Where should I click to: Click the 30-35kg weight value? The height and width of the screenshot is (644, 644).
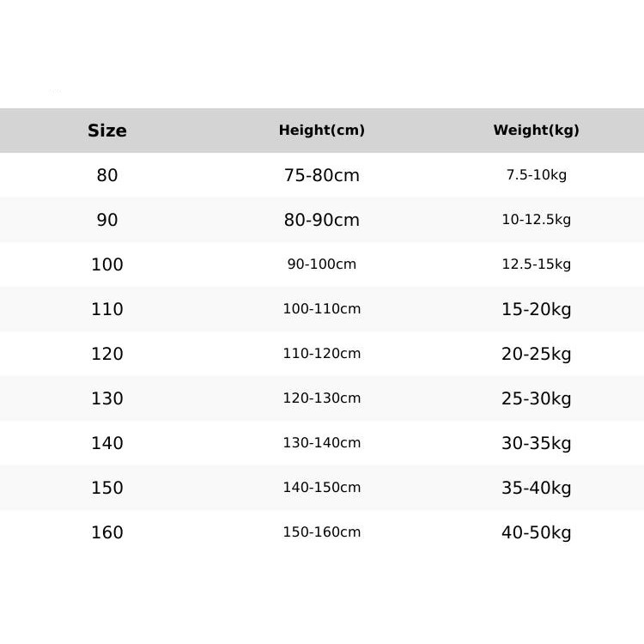point(536,444)
